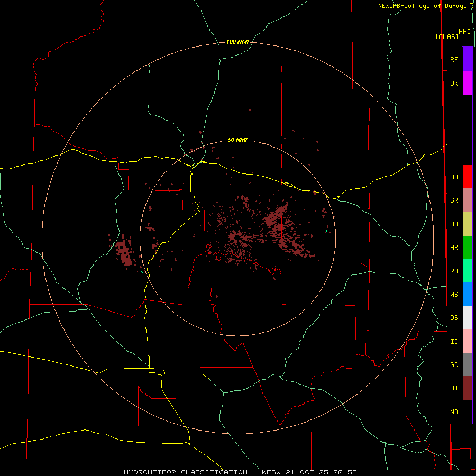Click the HHC product code text
The height and width of the screenshot is (476, 476).
point(465,32)
